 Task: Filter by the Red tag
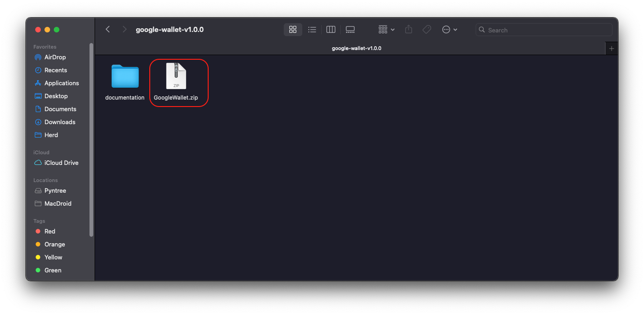[x=50, y=232]
